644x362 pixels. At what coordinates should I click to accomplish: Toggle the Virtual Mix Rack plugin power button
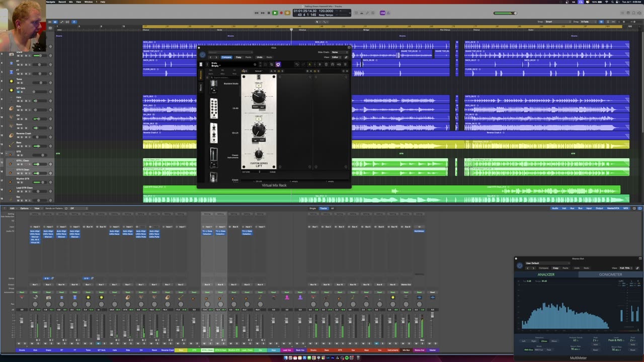[x=202, y=54]
